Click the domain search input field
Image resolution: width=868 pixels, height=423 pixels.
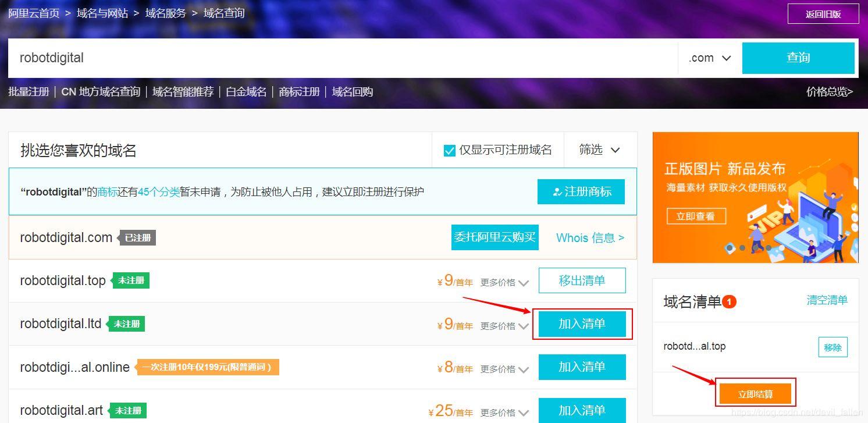tap(343, 58)
